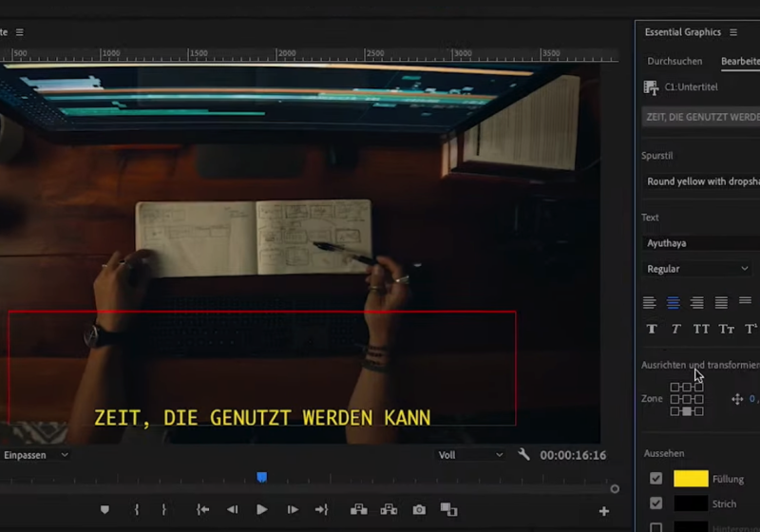Open the black Strich color swatch
This screenshot has height=532, width=760.
[691, 503]
